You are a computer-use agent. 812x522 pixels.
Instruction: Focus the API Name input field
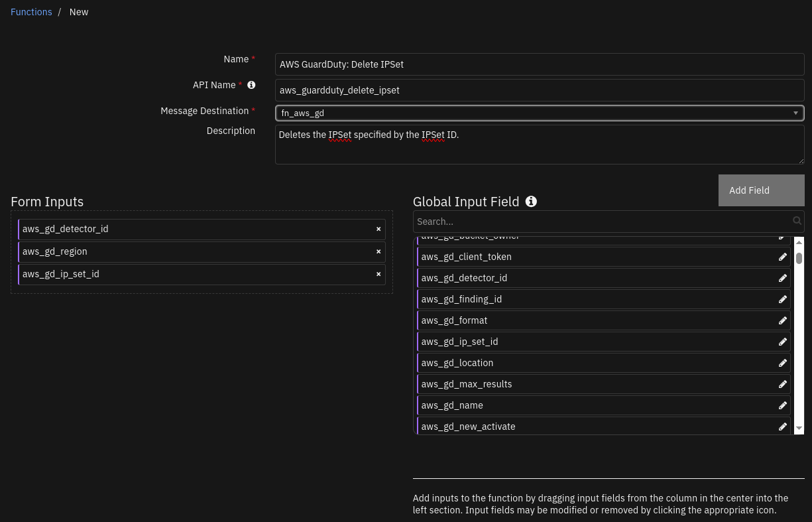click(540, 90)
